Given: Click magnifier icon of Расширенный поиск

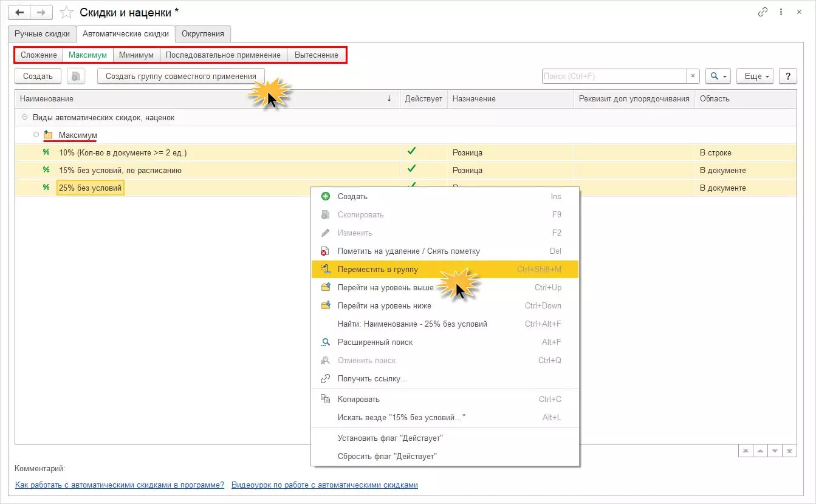Looking at the screenshot, I should tap(325, 342).
